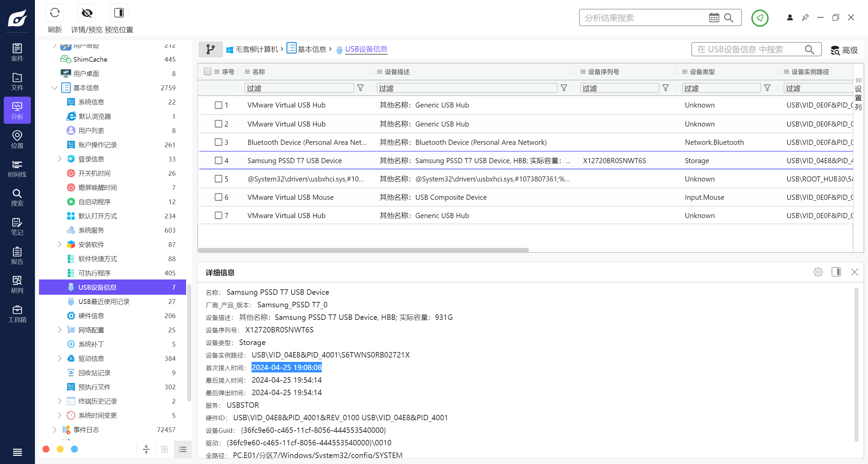Screen dimensions: 868x464
Task: Open the 工具箱 toolbox sidebar icon
Action: point(17,314)
